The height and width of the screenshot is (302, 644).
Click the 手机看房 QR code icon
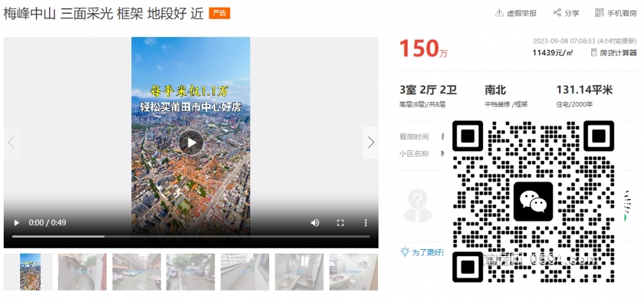(599, 13)
